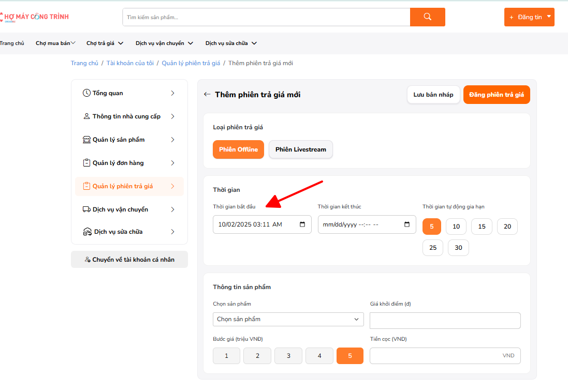Expand the Đăng tin dropdown arrow
This screenshot has width=568, height=392.
549,17
